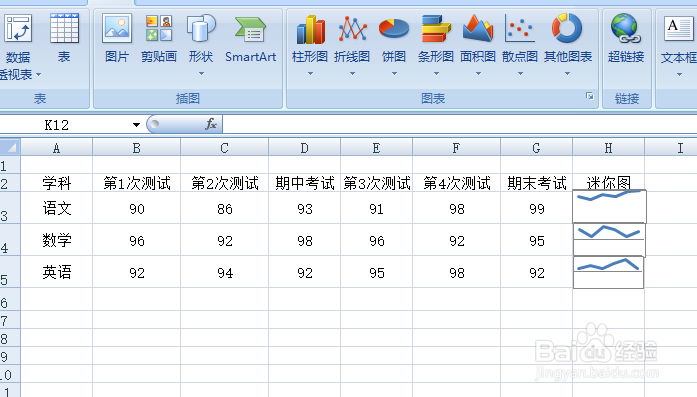Viewport: 697px width, 397px height.
Task: Select 语文 second test score 86
Action: pos(224,208)
